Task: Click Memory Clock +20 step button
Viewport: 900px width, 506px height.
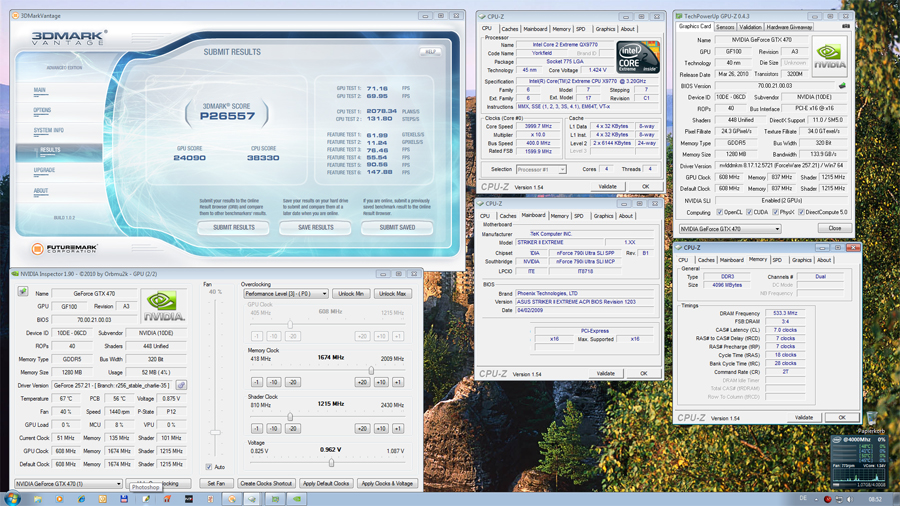Action: pyautogui.click(x=362, y=382)
